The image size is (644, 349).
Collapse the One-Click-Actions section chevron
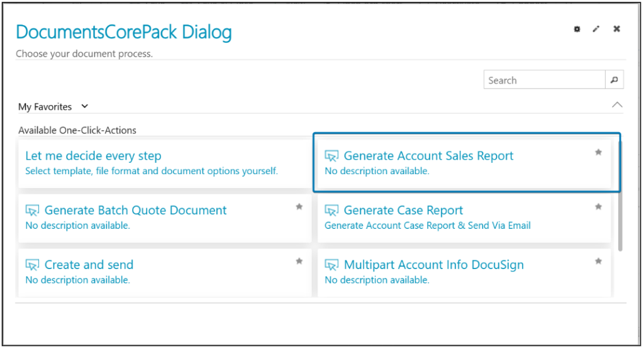click(617, 104)
